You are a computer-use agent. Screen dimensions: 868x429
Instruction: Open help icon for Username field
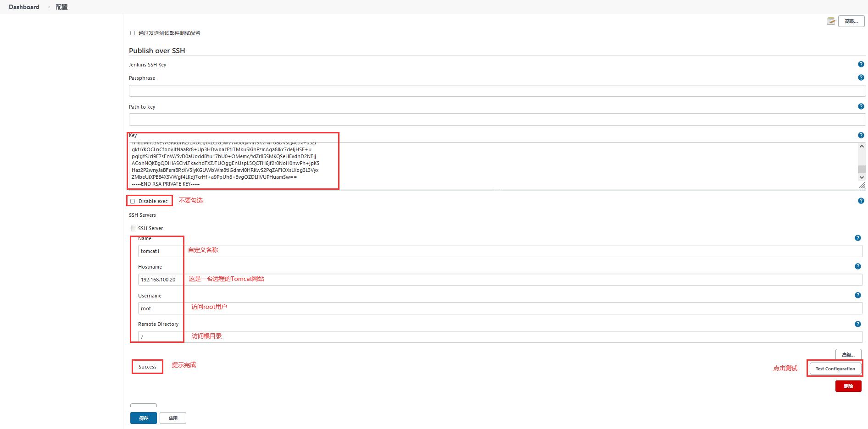[857, 295]
